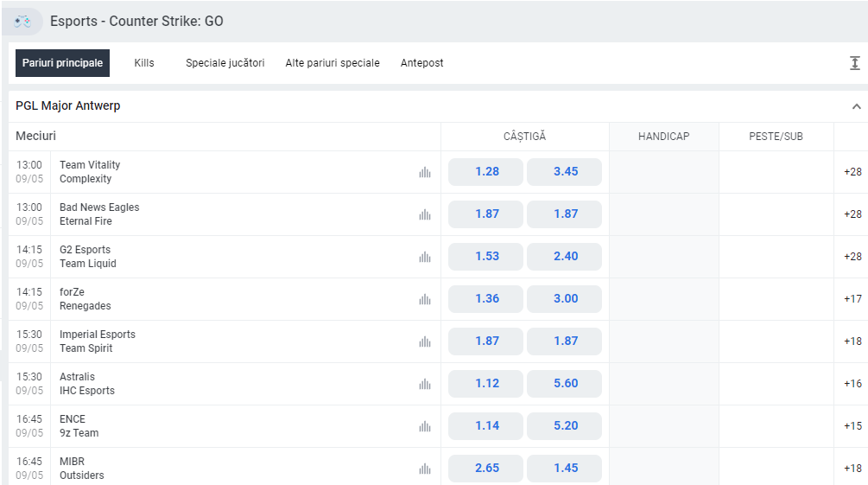Expand +28 more bets for Bad News Eagles match
The image size is (868, 485).
[852, 214]
